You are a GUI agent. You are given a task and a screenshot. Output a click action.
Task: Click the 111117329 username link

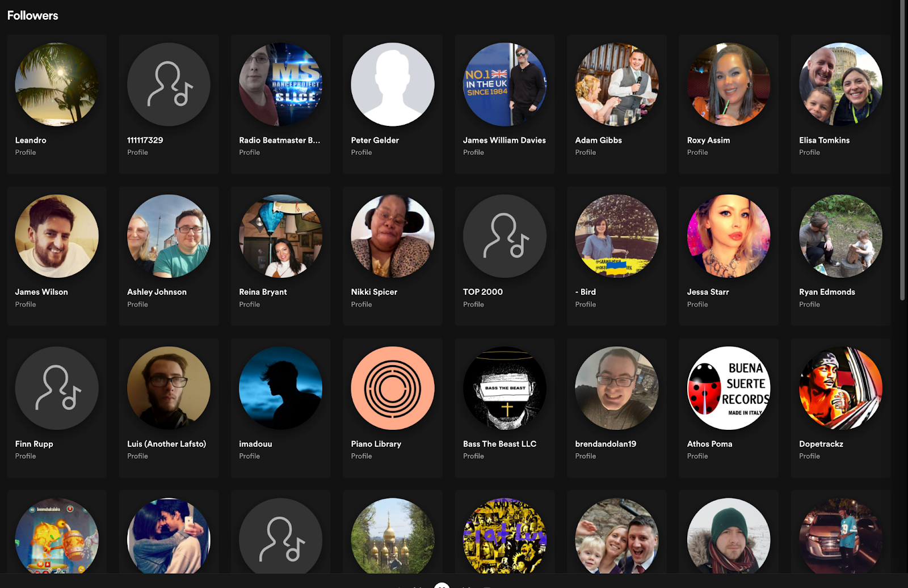pos(145,140)
